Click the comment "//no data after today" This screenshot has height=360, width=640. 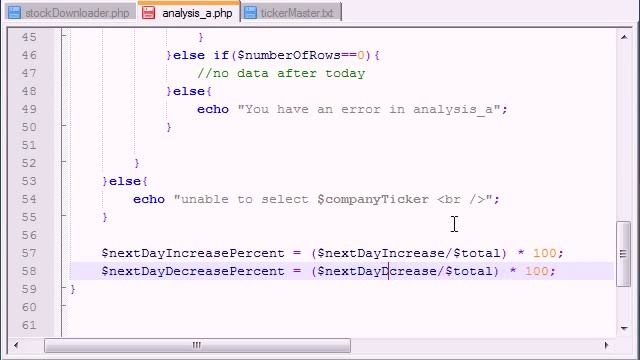[x=281, y=73]
